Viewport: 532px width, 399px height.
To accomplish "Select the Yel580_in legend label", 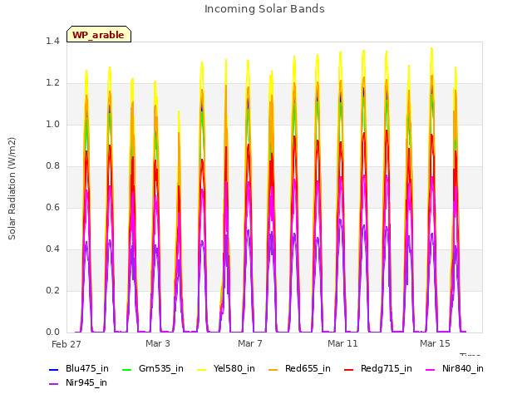I will click(x=234, y=369).
